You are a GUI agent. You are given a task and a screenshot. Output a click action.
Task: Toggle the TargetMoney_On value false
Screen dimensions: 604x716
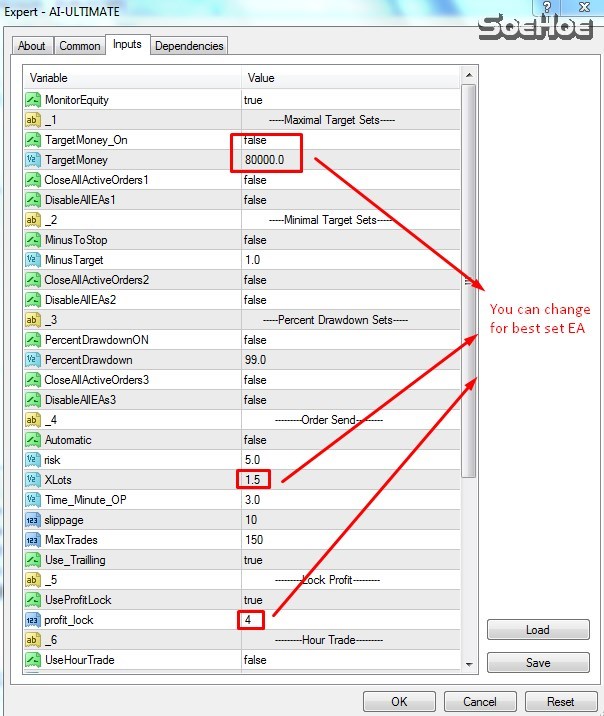pyautogui.click(x=255, y=140)
